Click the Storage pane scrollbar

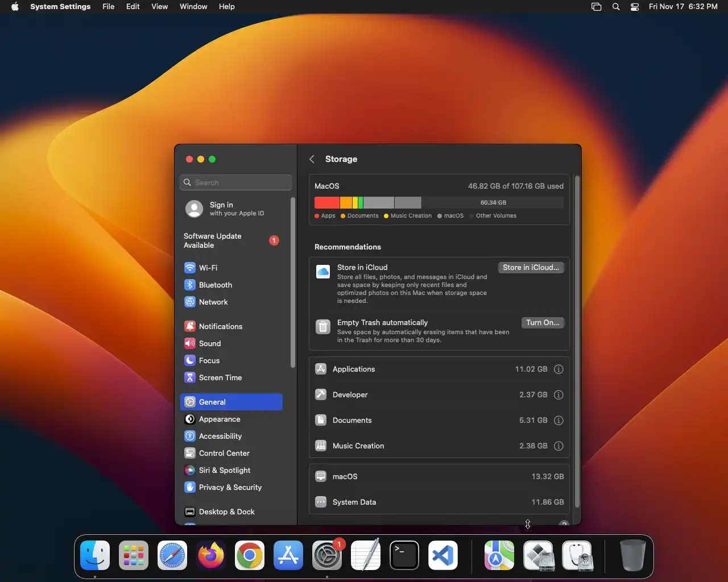pos(577,341)
